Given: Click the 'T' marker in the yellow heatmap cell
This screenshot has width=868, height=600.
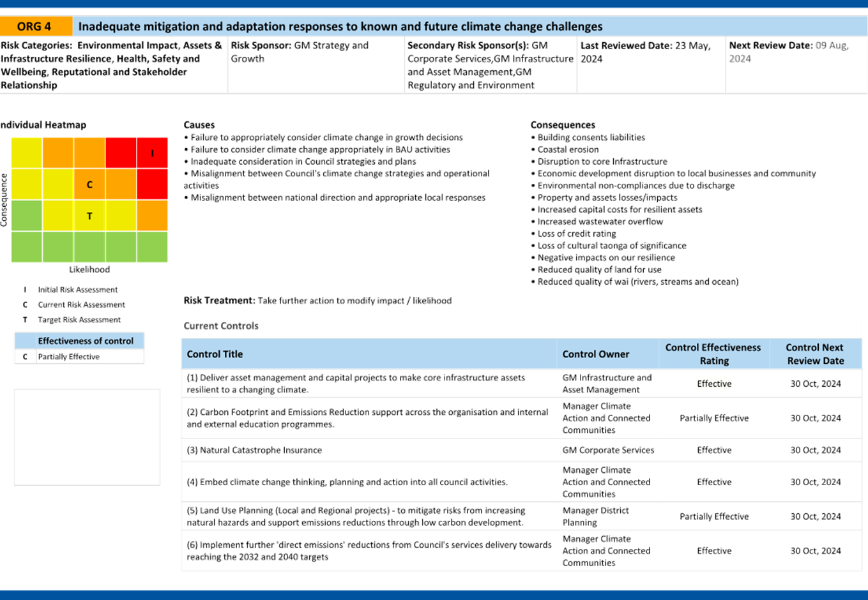Looking at the screenshot, I should coord(89,216).
